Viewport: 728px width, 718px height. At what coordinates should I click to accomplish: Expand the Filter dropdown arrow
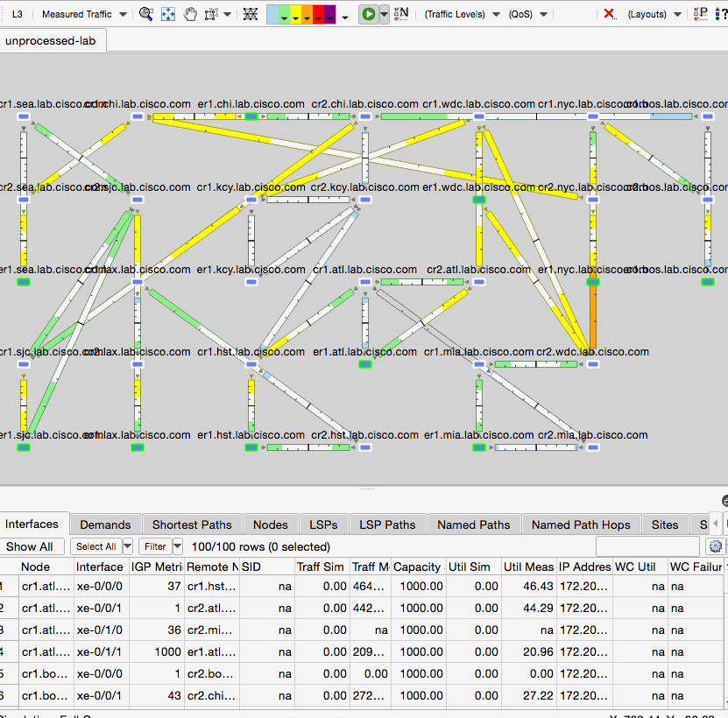tap(177, 546)
